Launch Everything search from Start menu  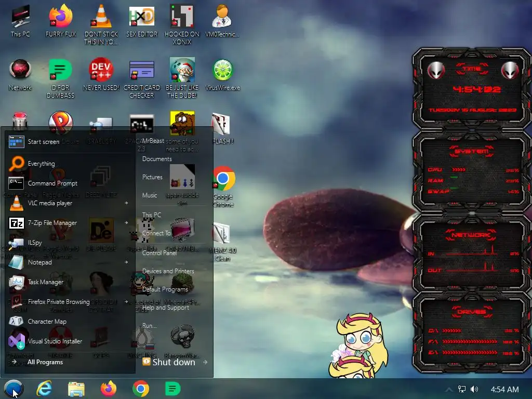point(68,164)
